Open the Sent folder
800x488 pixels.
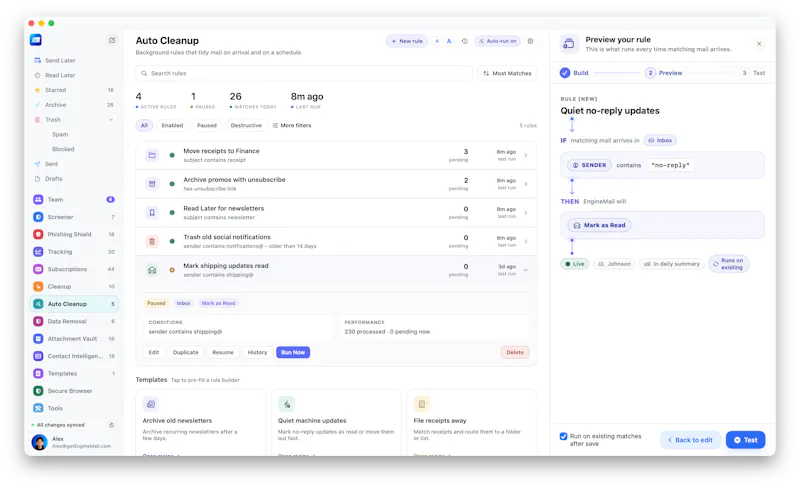(x=51, y=164)
